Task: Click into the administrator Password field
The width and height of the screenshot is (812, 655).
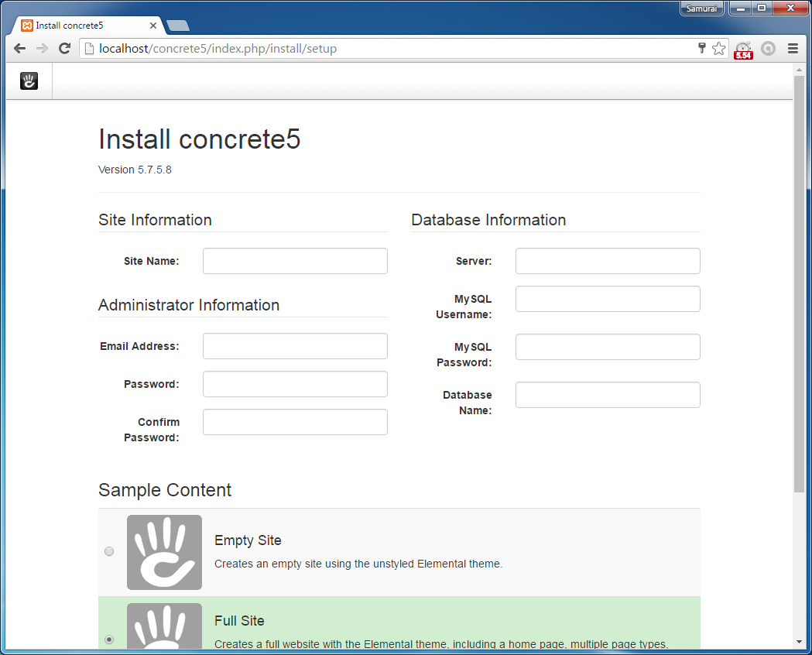Action: pyautogui.click(x=295, y=384)
